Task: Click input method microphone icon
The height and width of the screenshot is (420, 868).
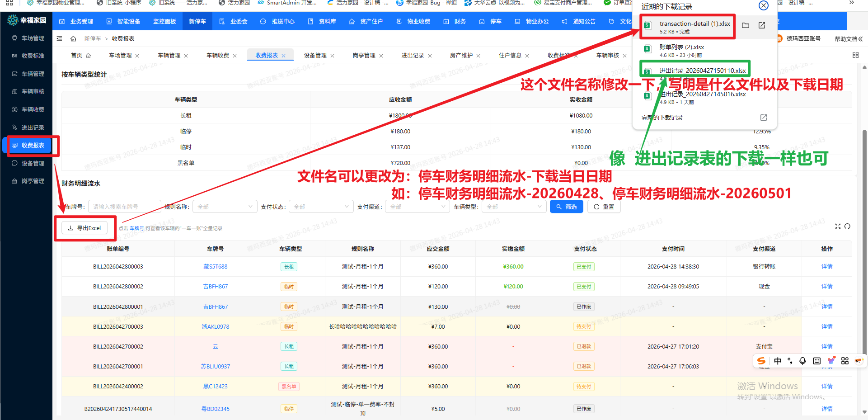Action: [x=802, y=361]
